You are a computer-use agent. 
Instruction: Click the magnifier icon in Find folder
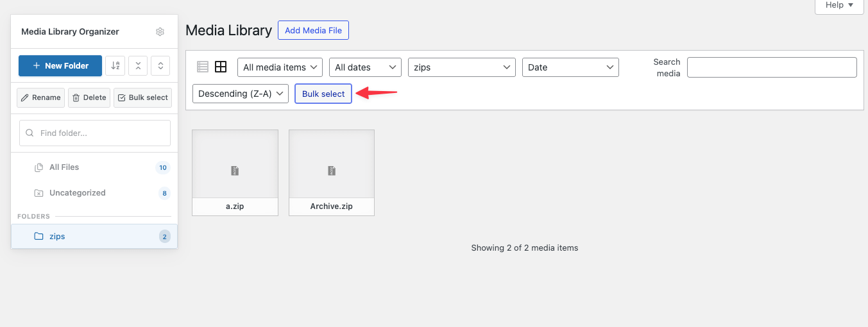coord(30,133)
